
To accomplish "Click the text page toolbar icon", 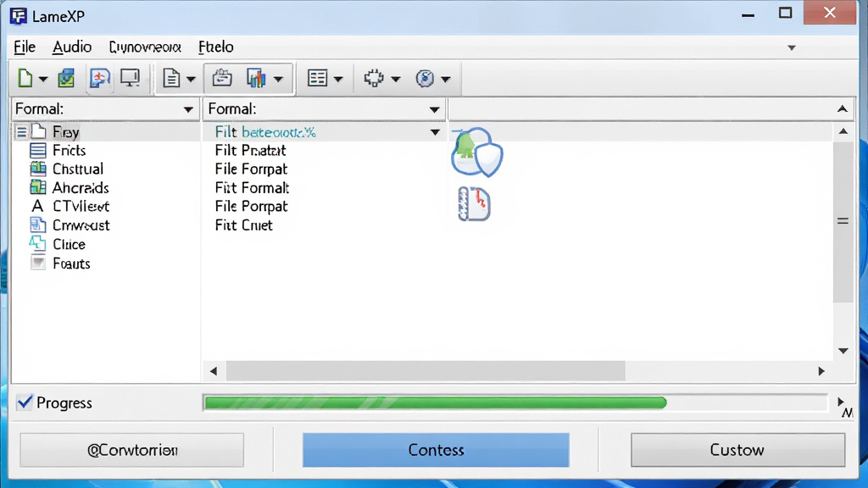I will coord(171,78).
